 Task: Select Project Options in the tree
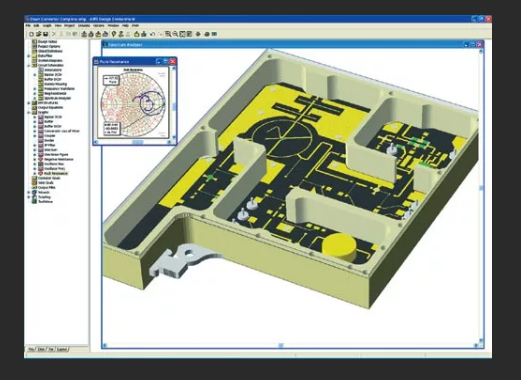pos(49,46)
